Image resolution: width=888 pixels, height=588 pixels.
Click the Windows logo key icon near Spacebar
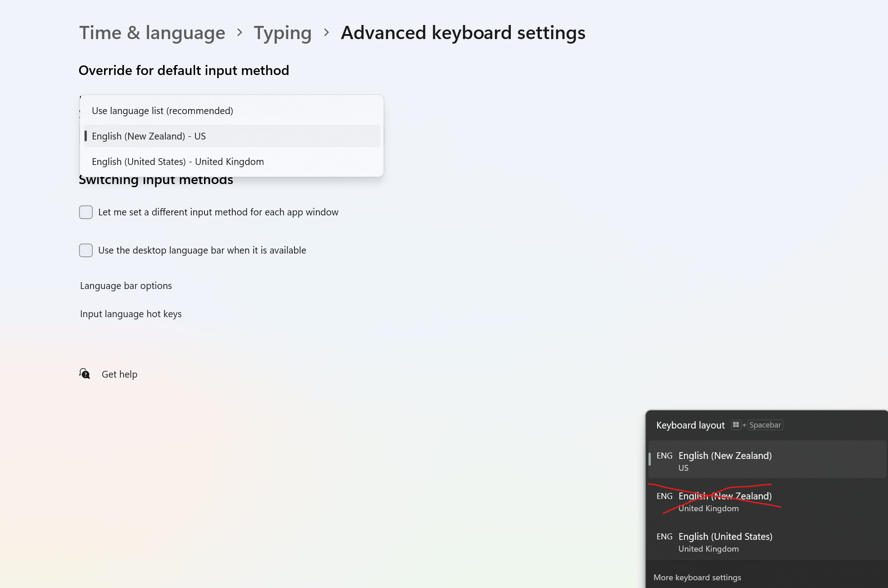(736, 425)
